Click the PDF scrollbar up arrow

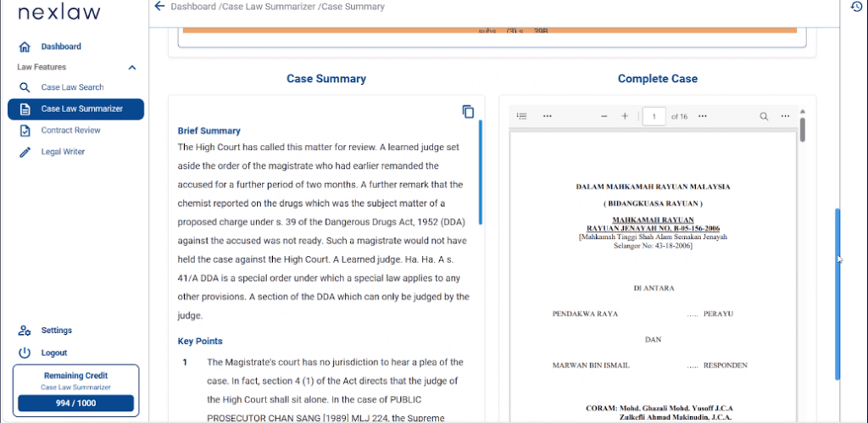tap(802, 111)
